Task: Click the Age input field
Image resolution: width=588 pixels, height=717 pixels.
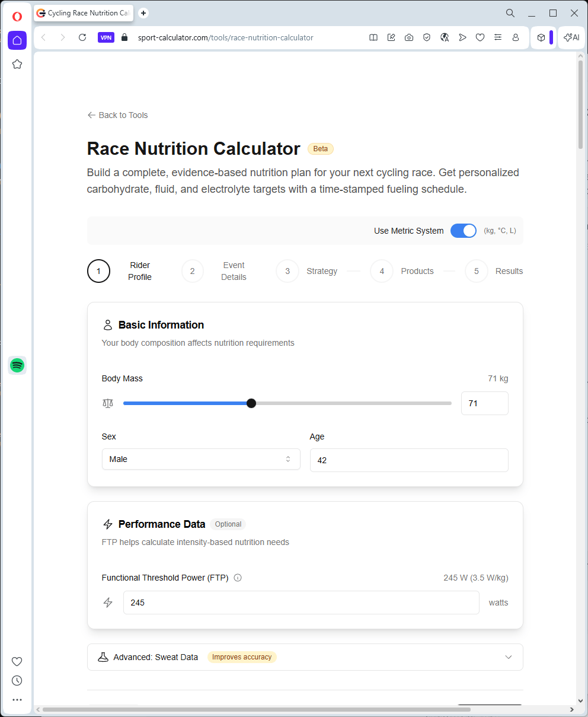Action: tap(408, 460)
